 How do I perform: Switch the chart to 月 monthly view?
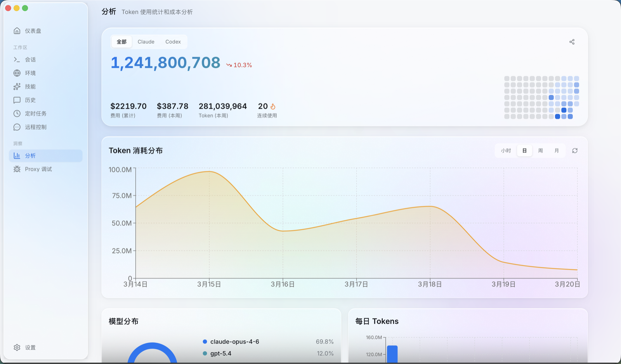tap(556, 150)
